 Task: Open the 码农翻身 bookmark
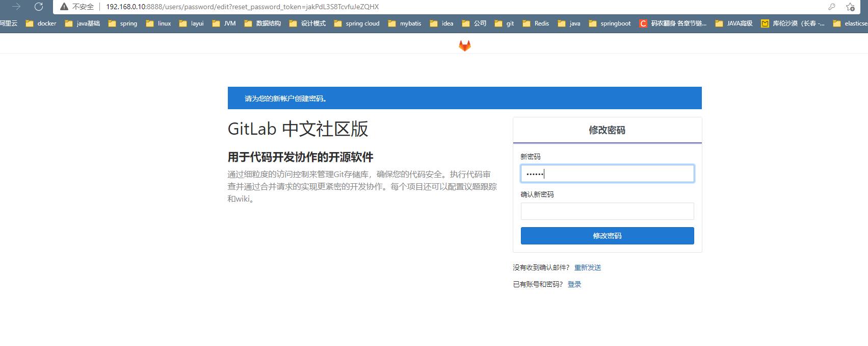[x=673, y=23]
